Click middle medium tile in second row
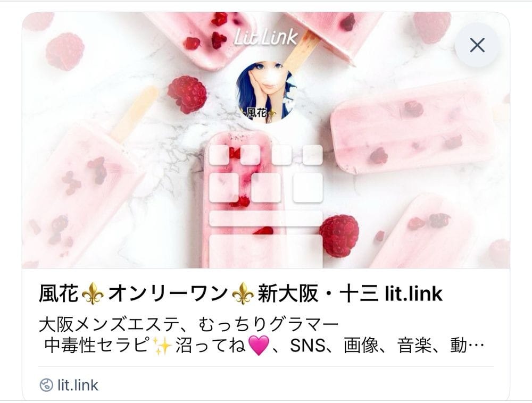The image size is (532, 403). point(265,188)
